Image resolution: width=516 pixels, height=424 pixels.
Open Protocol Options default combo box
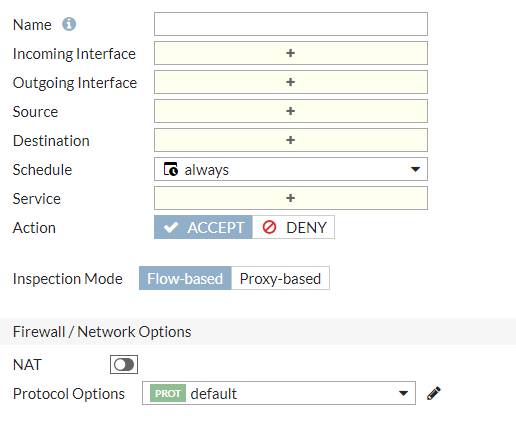pyautogui.click(x=279, y=393)
